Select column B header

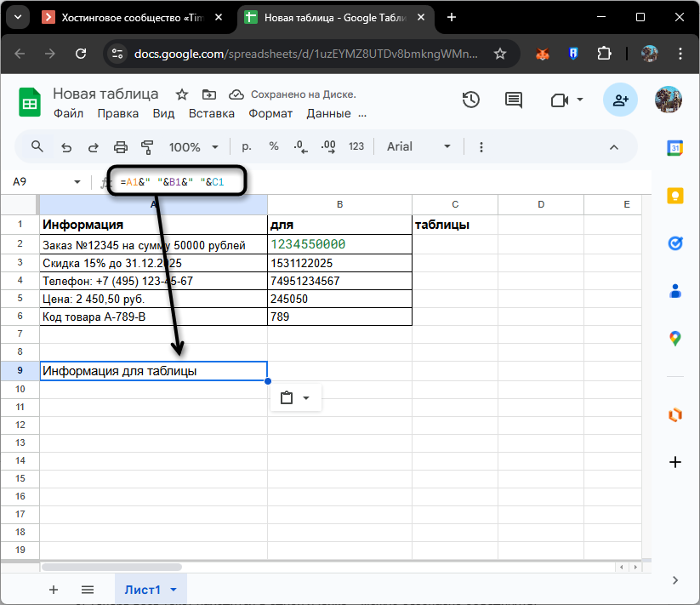tap(339, 204)
